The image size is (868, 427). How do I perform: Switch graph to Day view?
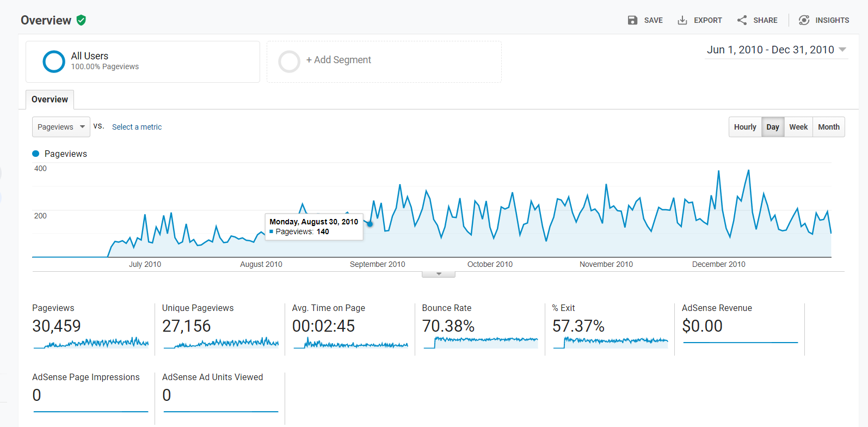pyautogui.click(x=773, y=127)
